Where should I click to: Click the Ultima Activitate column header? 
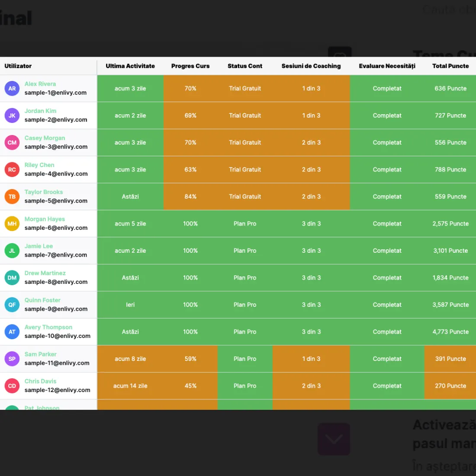(x=130, y=66)
